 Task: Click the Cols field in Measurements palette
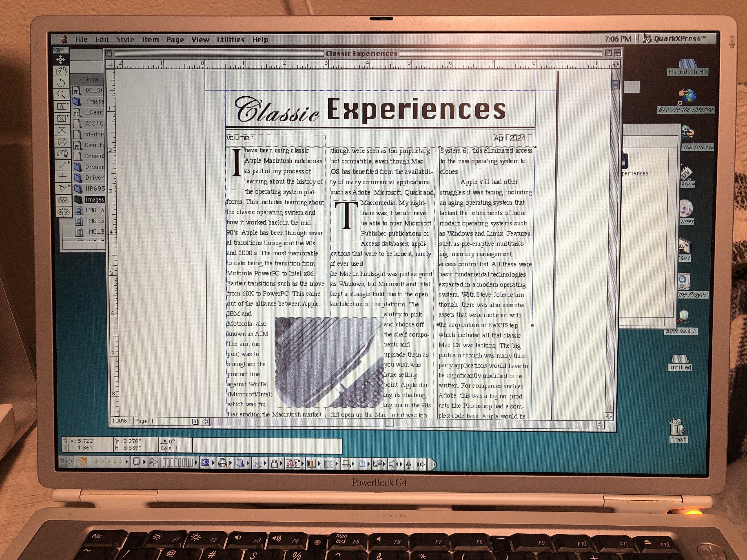[169, 448]
